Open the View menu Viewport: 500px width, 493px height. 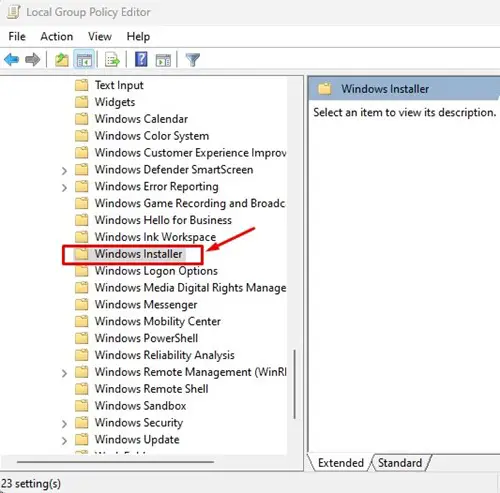(100, 36)
